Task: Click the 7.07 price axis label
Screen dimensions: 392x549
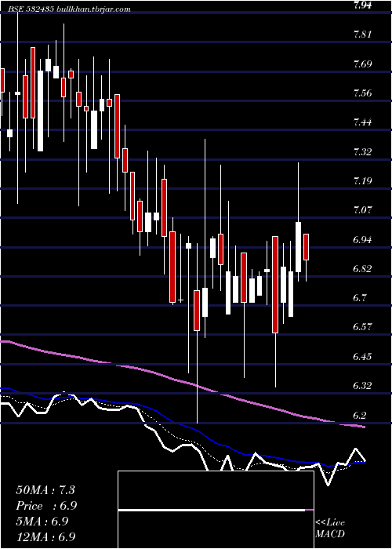Action: [x=362, y=210]
